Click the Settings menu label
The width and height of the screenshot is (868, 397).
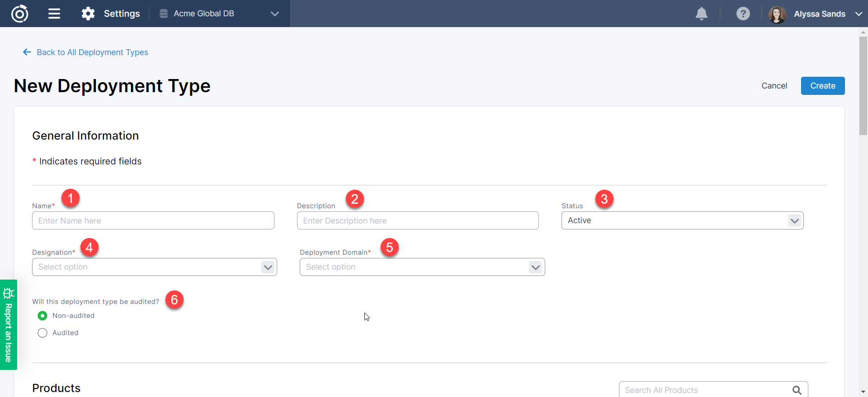122,14
